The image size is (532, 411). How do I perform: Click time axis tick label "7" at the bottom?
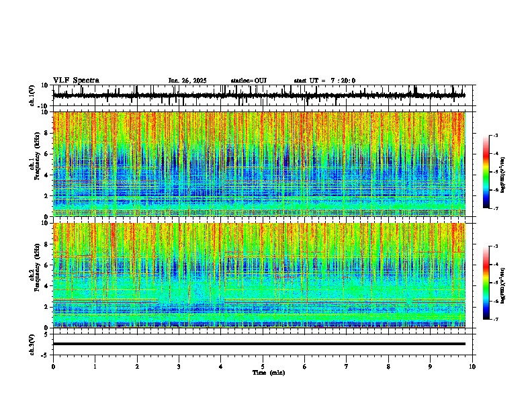[347, 367]
